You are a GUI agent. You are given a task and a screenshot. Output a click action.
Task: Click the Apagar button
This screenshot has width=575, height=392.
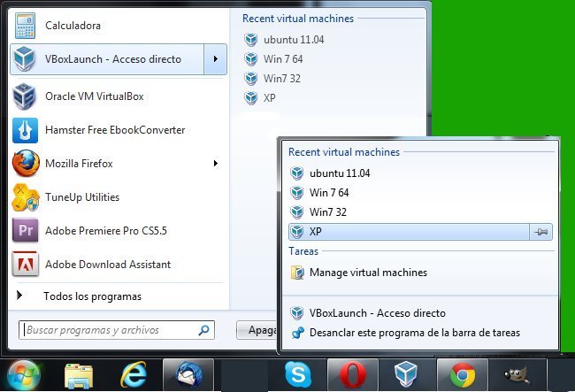(257, 330)
